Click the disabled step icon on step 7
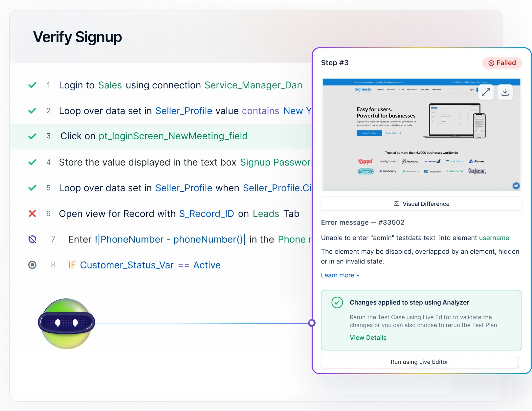 [x=32, y=239]
